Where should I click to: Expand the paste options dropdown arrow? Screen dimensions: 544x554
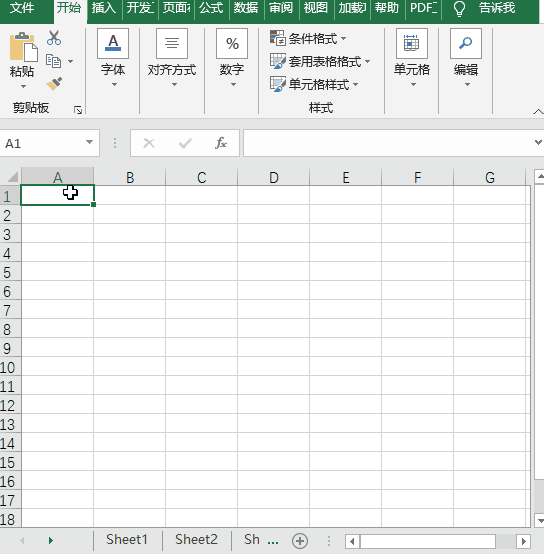(x=23, y=86)
